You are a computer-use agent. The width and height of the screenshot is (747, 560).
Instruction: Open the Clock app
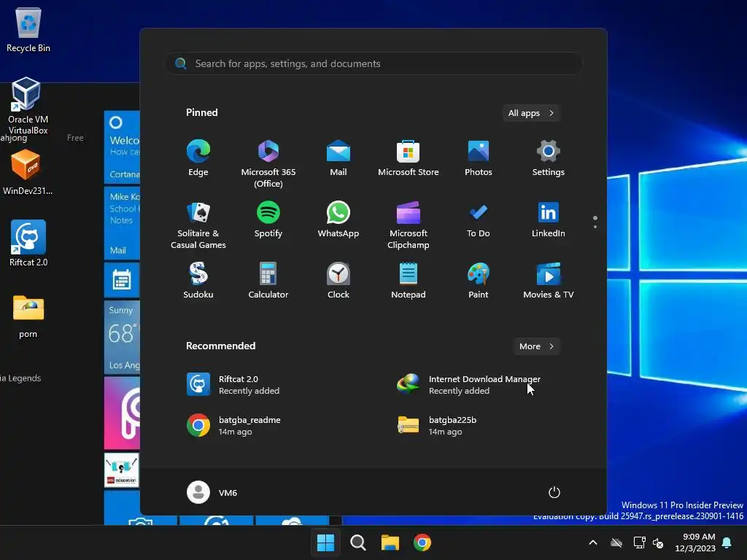[338, 281]
